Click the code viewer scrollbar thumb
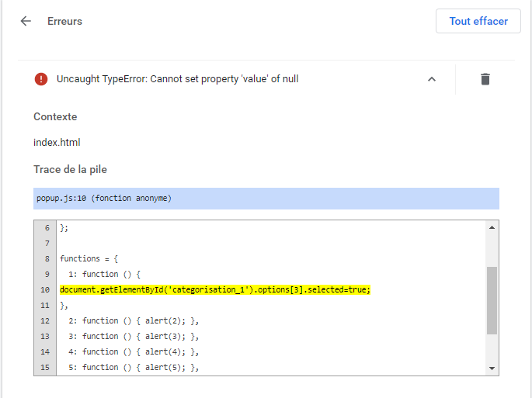The width and height of the screenshot is (532, 398). point(492,300)
